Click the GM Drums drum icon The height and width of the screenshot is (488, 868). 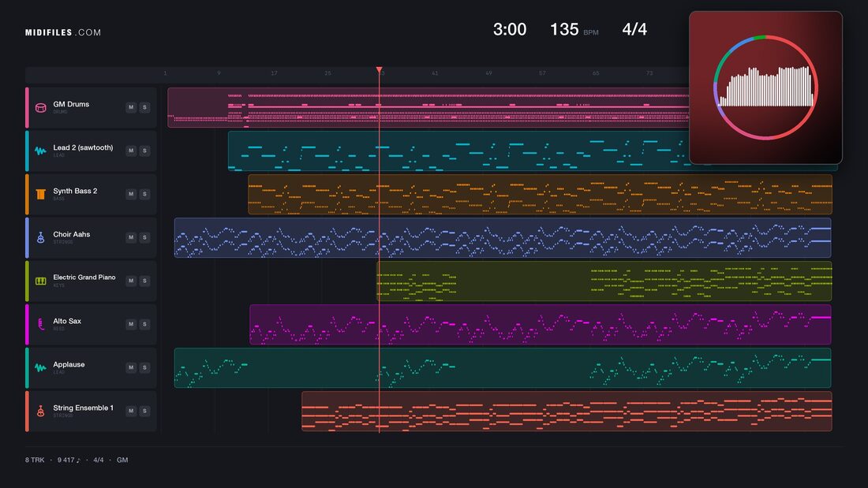(40, 107)
